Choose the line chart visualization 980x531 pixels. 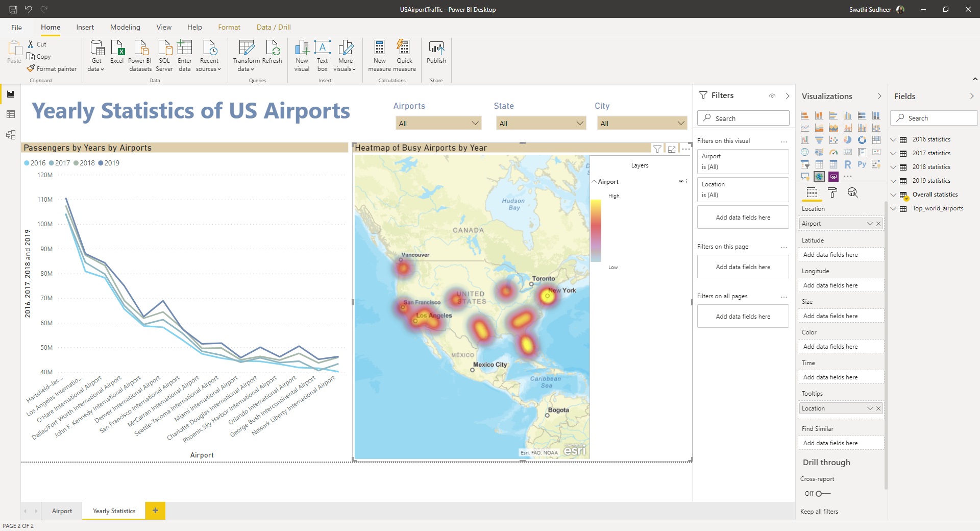point(805,128)
